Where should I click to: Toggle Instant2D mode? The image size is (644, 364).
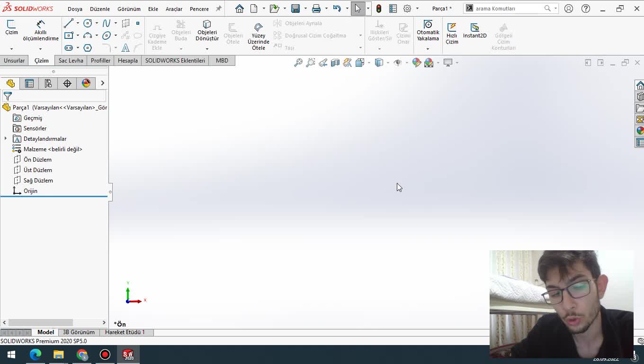pos(474,30)
